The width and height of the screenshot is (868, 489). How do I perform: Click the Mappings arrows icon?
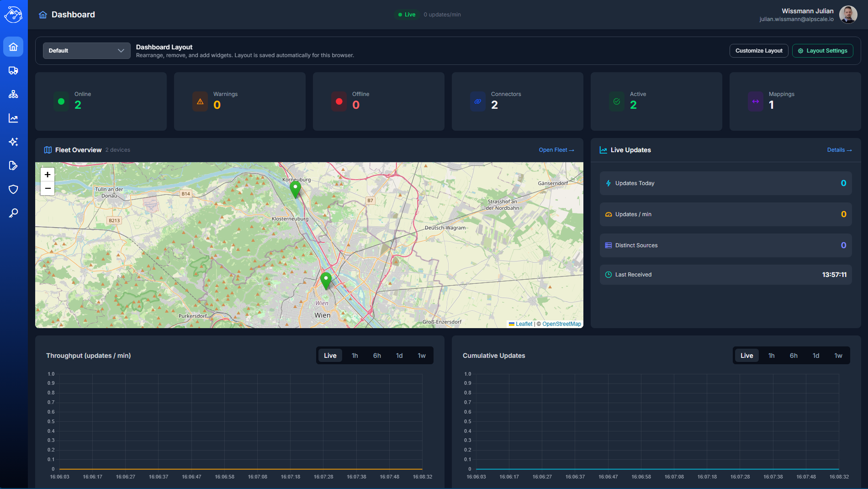[x=756, y=101]
